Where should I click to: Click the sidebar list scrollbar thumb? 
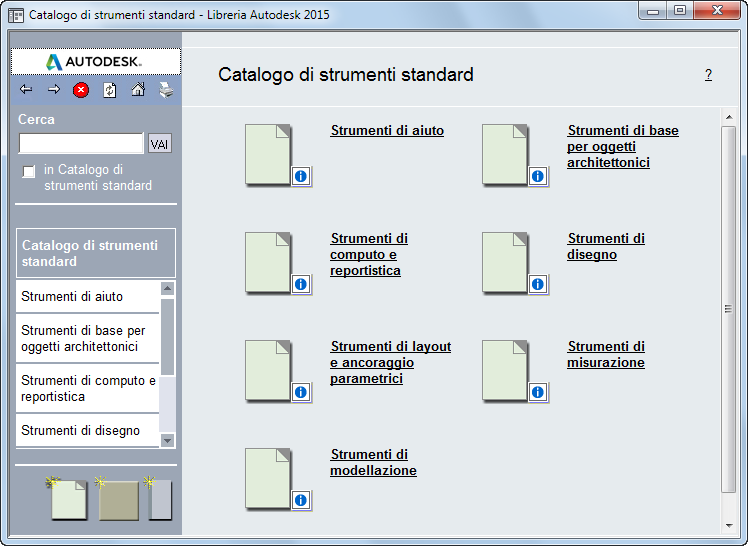(167, 337)
